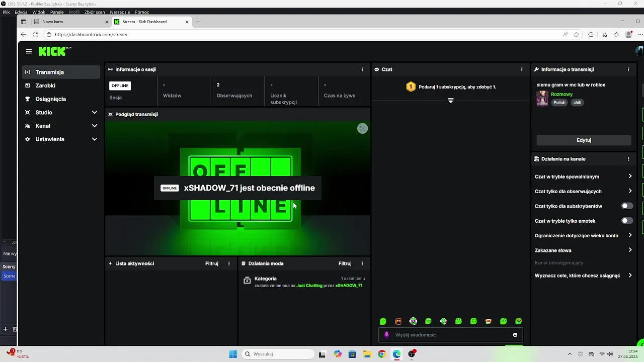The width and height of the screenshot is (644, 362).
Task: Add page to favorites star icon
Action: pyautogui.click(x=577, y=35)
